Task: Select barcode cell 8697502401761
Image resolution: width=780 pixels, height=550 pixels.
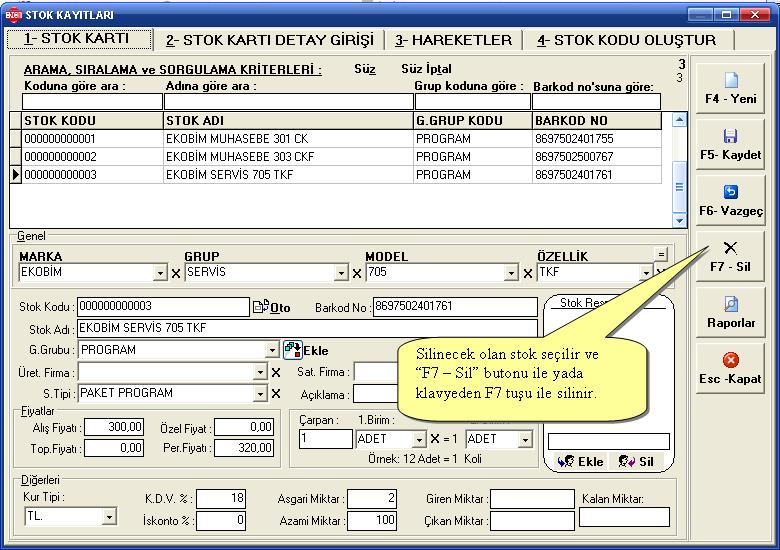Action: 597,175
